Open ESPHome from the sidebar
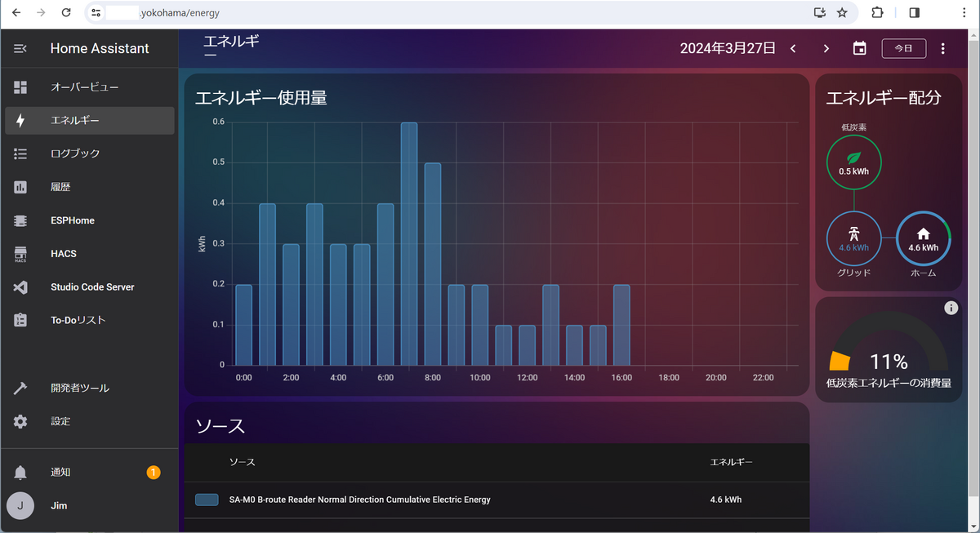This screenshot has width=980, height=533. (90, 220)
